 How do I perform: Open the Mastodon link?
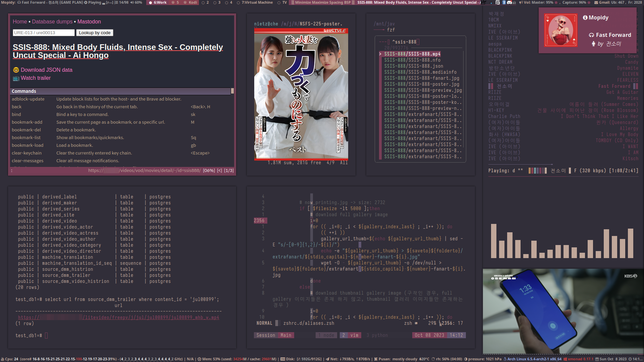point(89,21)
